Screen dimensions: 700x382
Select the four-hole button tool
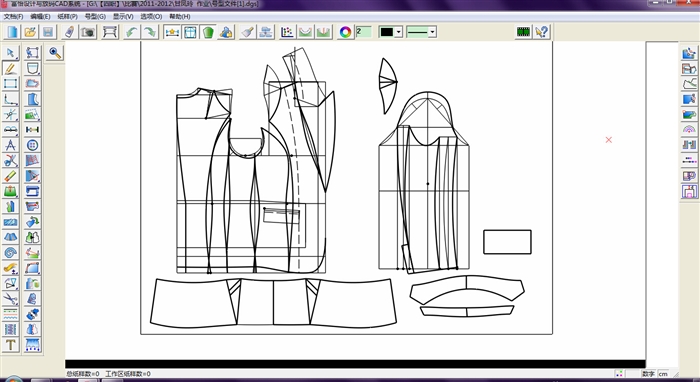coord(33,145)
